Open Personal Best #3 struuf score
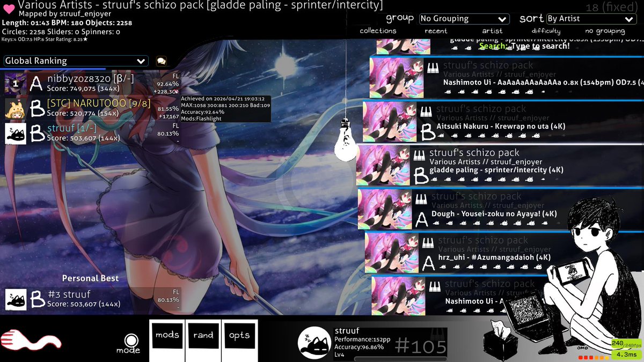 coord(92,299)
